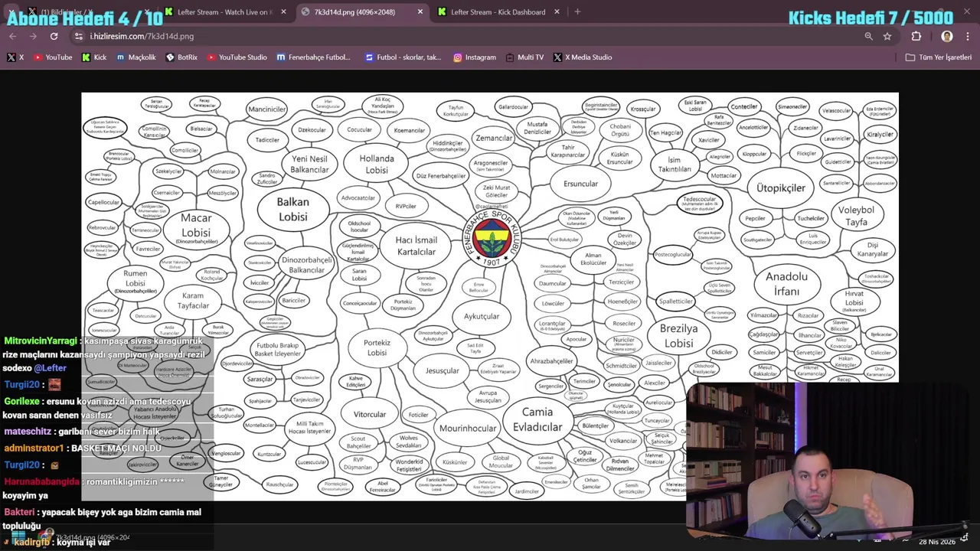Click the "Ütopikçiler" bubble
Viewport: 980px width, 551px height.
click(x=780, y=187)
